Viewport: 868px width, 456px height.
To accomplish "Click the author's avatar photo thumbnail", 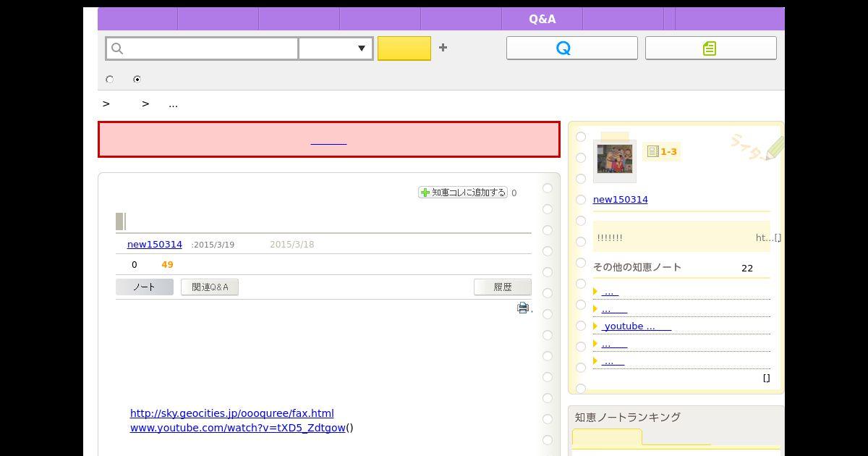I will (615, 159).
